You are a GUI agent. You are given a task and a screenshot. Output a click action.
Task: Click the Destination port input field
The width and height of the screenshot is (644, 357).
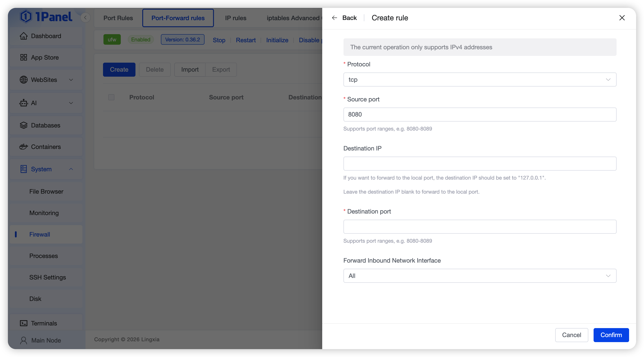(x=480, y=227)
